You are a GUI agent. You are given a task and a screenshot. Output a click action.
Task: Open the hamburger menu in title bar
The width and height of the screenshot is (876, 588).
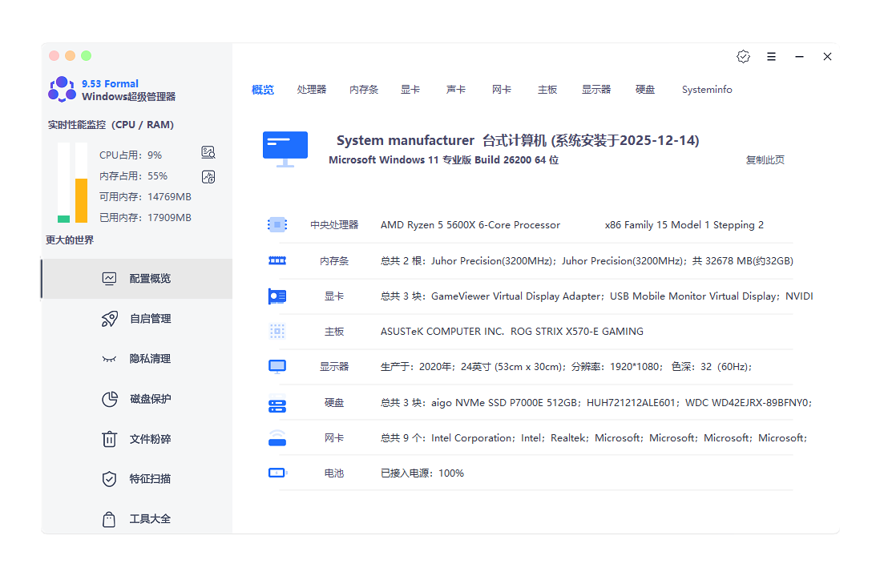pos(771,57)
